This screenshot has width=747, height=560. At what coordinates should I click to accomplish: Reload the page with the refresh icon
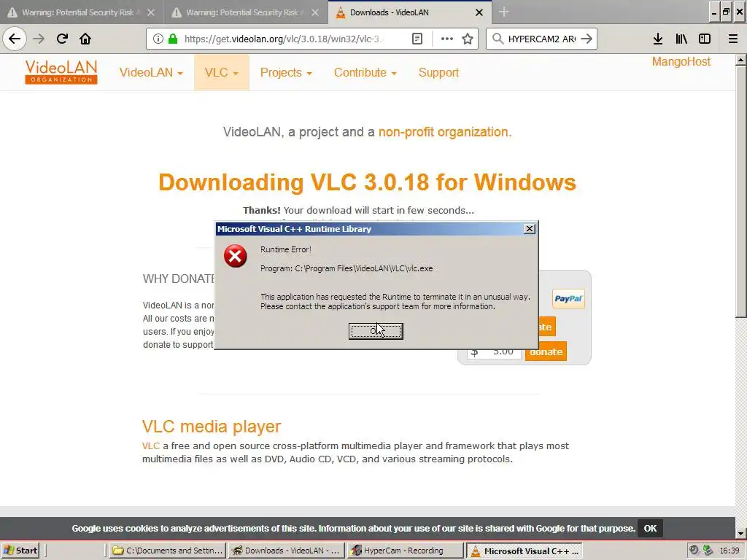click(x=62, y=39)
